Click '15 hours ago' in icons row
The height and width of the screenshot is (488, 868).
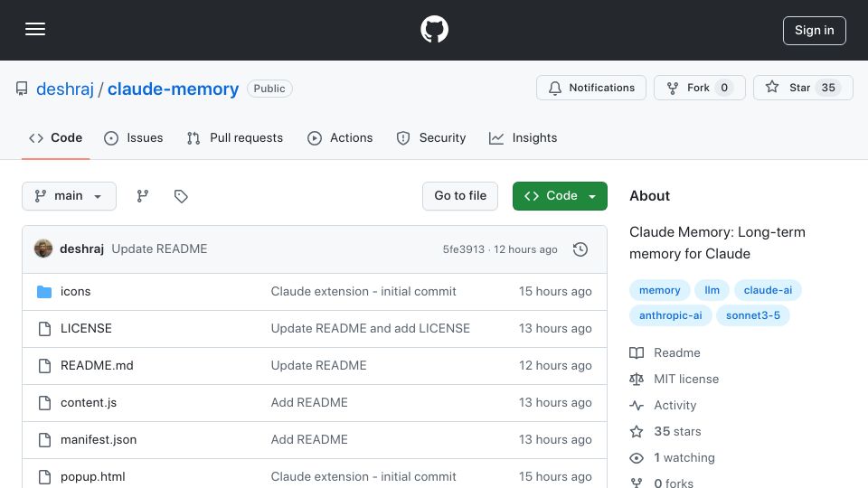[555, 292]
